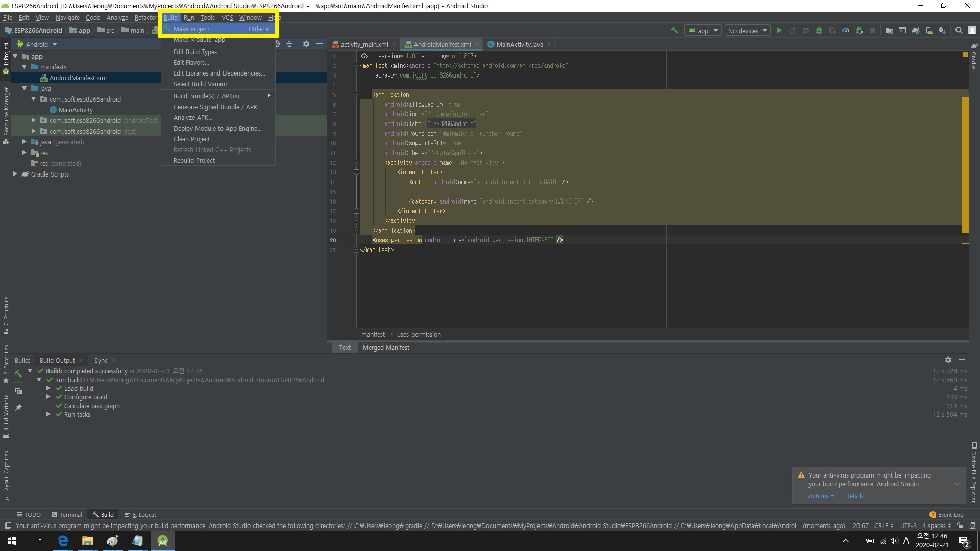This screenshot has height=551, width=980.
Task: Switch to the MainActivity.java editor tab
Action: 519,44
